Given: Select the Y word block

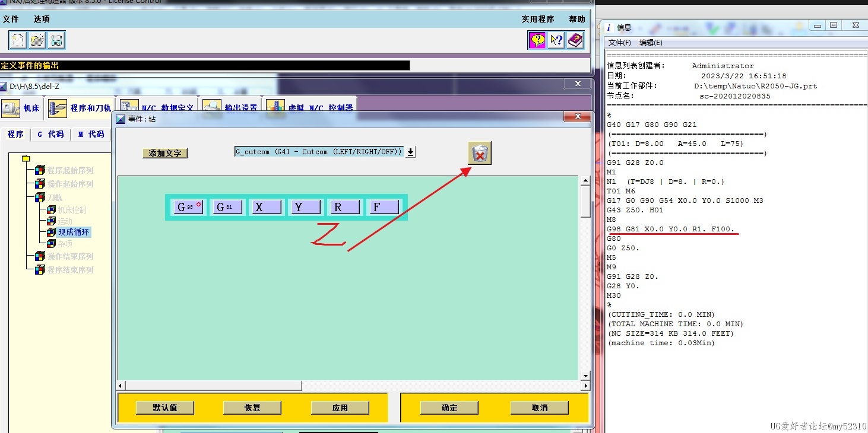Looking at the screenshot, I should click(x=305, y=207).
